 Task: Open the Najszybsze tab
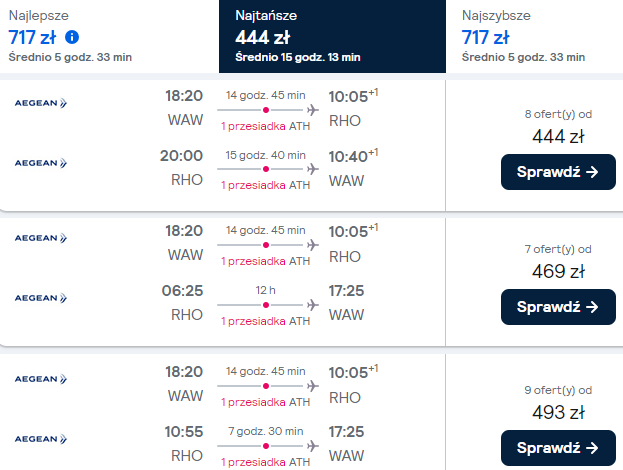pos(541,37)
